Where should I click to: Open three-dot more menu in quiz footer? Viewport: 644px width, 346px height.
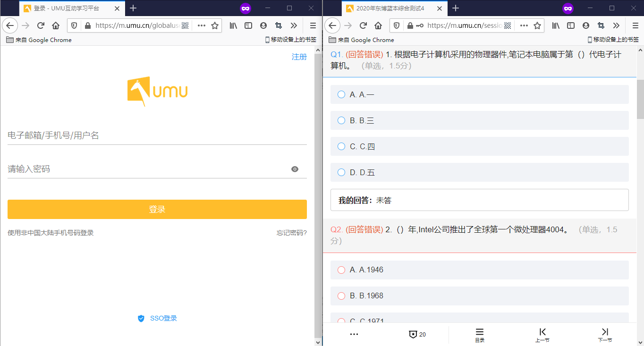click(x=354, y=334)
